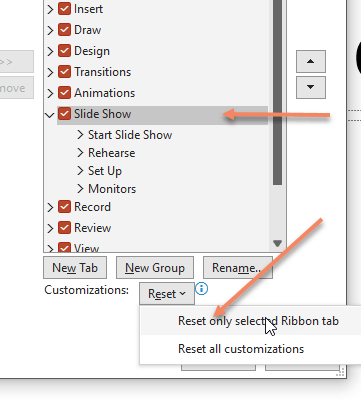Toggle the Design tab checkbox
Image resolution: width=361 pixels, height=412 pixels.
(64, 51)
